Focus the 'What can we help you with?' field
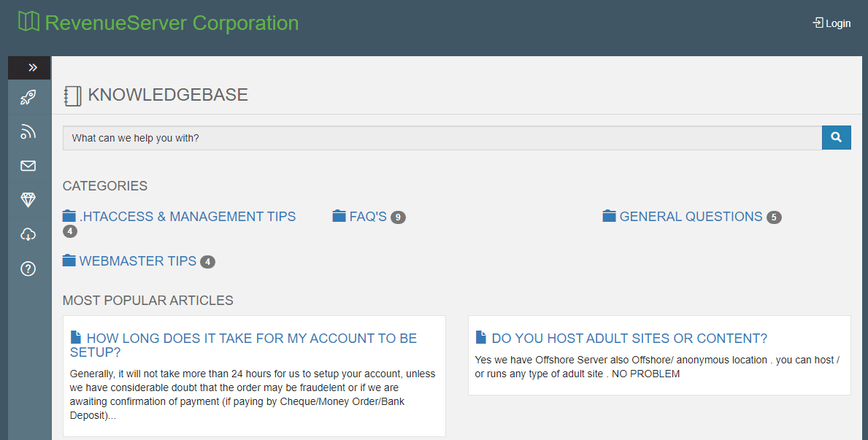Screen dimensions: 868x440 pos(442,138)
